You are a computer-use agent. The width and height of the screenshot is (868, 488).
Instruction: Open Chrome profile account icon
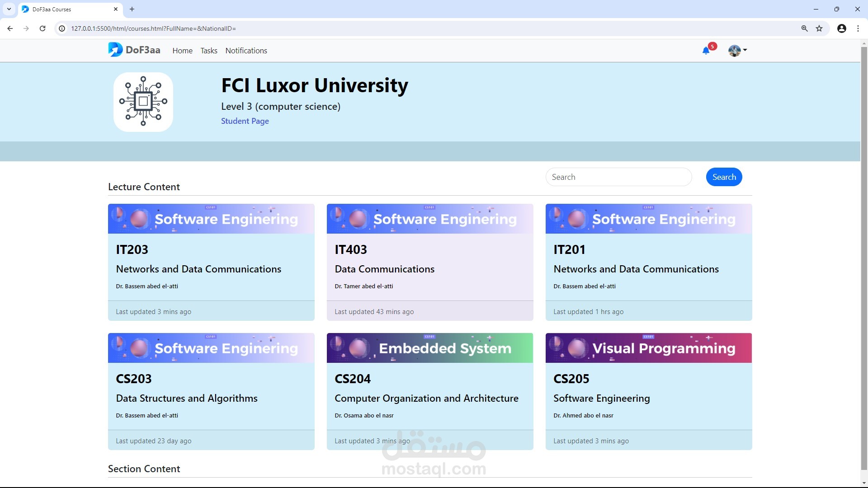coord(841,28)
